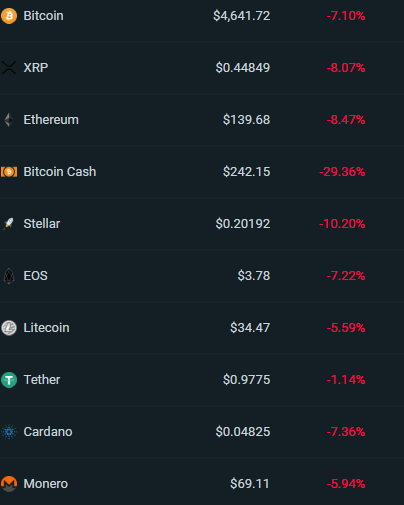Viewport: 404px width, 505px height.
Task: Click the Ethereum diamond icon
Action: [9, 120]
